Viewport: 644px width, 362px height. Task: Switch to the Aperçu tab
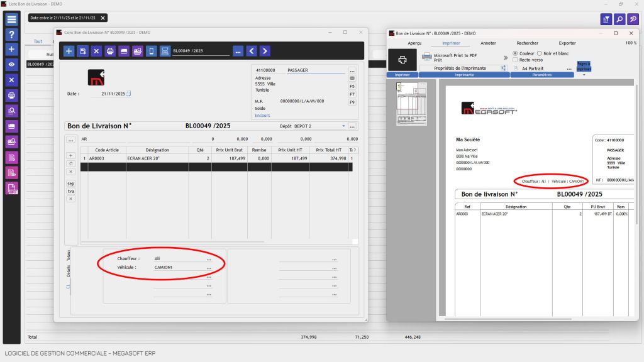[x=414, y=43]
